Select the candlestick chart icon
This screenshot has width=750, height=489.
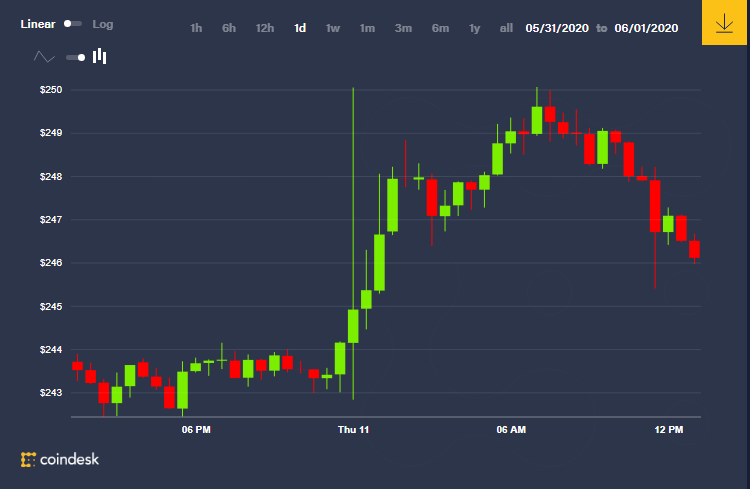[99, 56]
